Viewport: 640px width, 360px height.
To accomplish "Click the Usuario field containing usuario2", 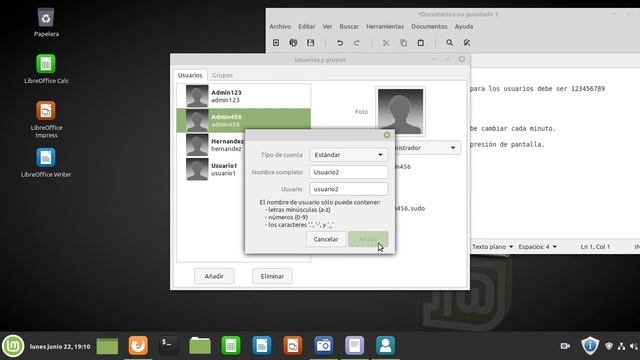I will (x=349, y=189).
